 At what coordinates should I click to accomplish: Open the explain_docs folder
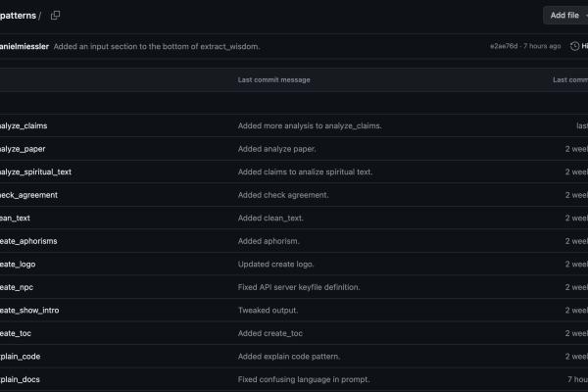click(x=20, y=379)
